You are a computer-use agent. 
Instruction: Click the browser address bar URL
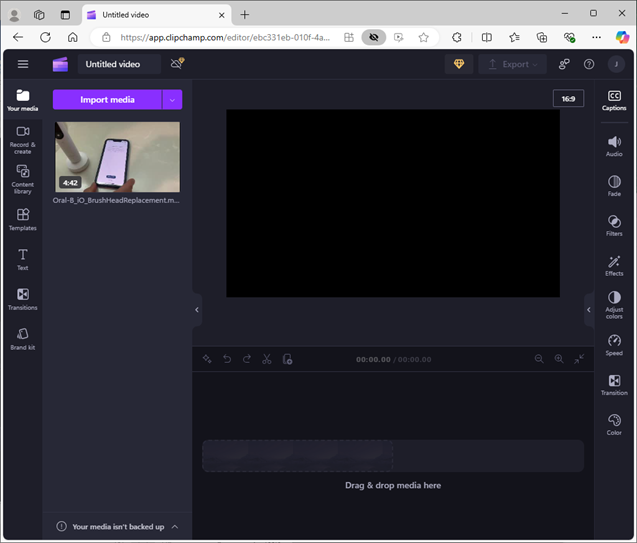225,37
